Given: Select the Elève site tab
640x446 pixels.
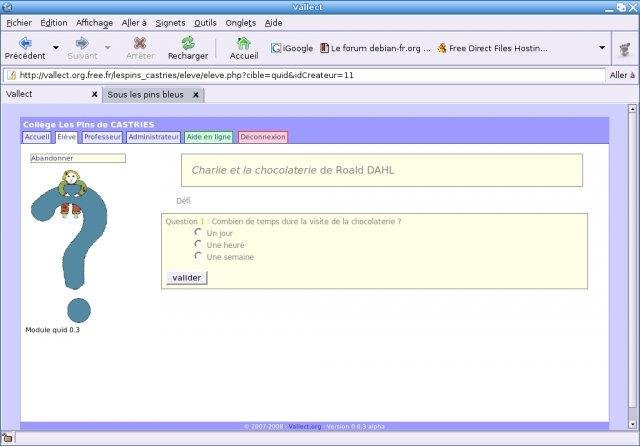Looking at the screenshot, I should pyautogui.click(x=67, y=137).
